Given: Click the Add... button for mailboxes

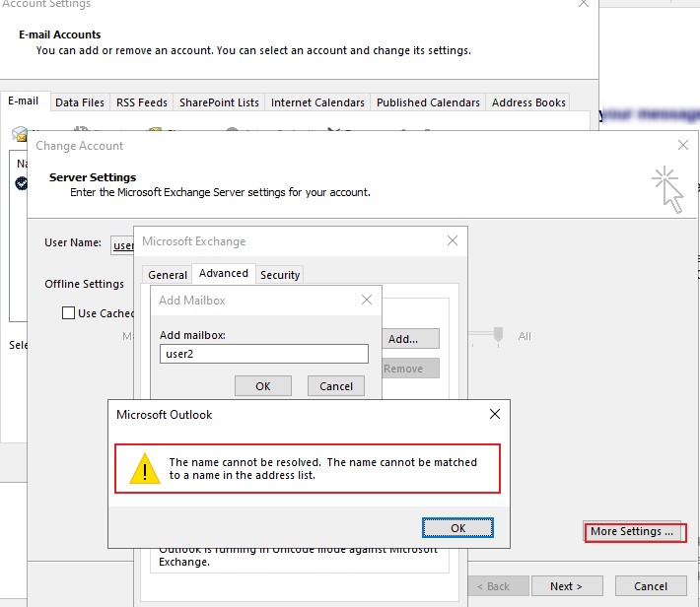Looking at the screenshot, I should point(410,339).
